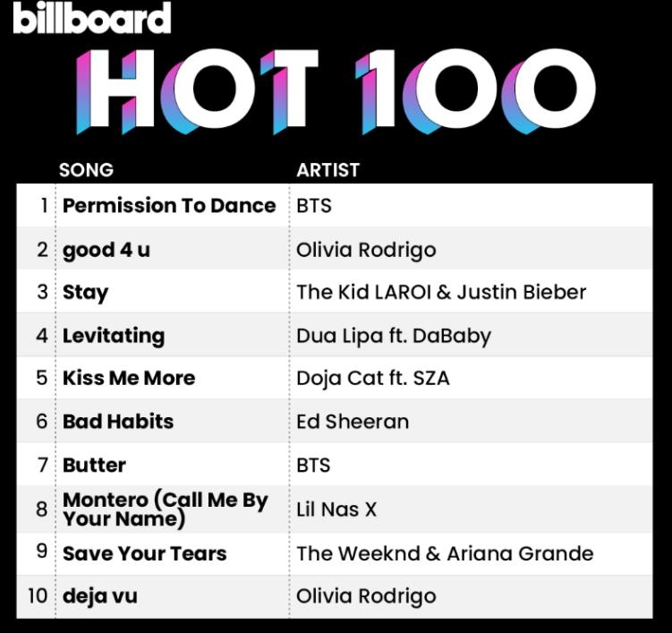Open the Kiss Me More entry
Screen dimensions: 672x633
tap(129, 378)
